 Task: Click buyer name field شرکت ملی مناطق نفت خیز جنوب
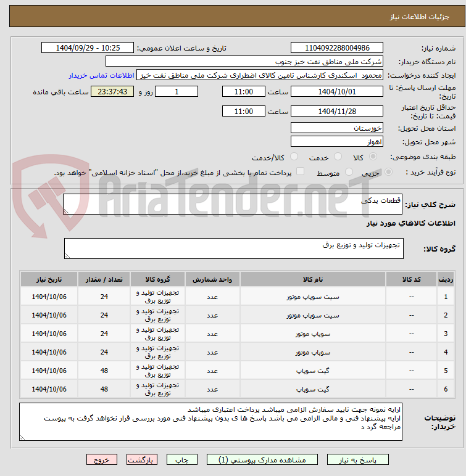pos(244,61)
